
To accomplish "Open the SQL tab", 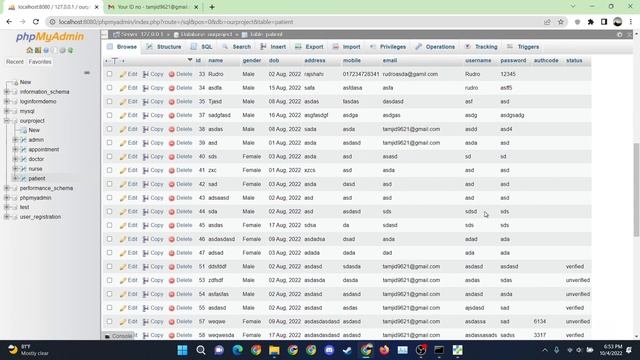I will (202, 47).
